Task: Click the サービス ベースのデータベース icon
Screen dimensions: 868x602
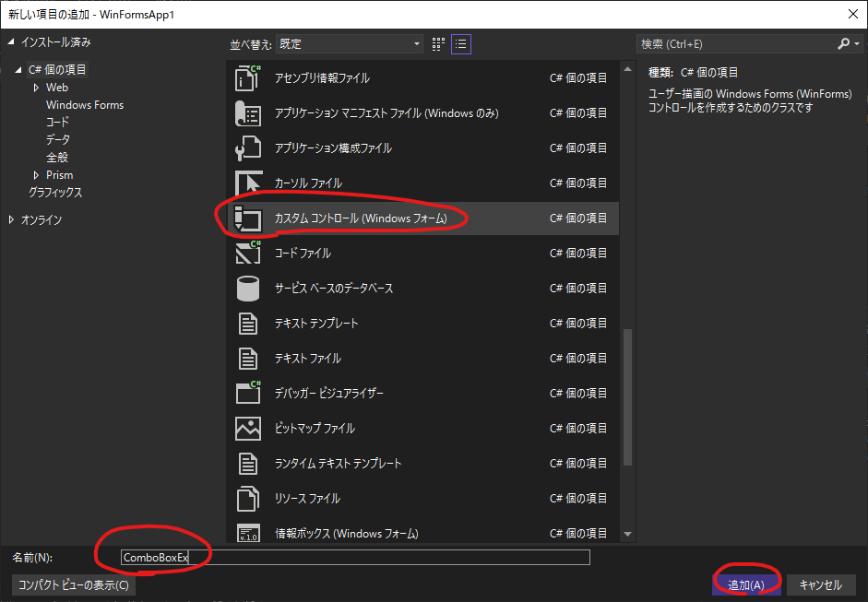Action: [x=248, y=289]
